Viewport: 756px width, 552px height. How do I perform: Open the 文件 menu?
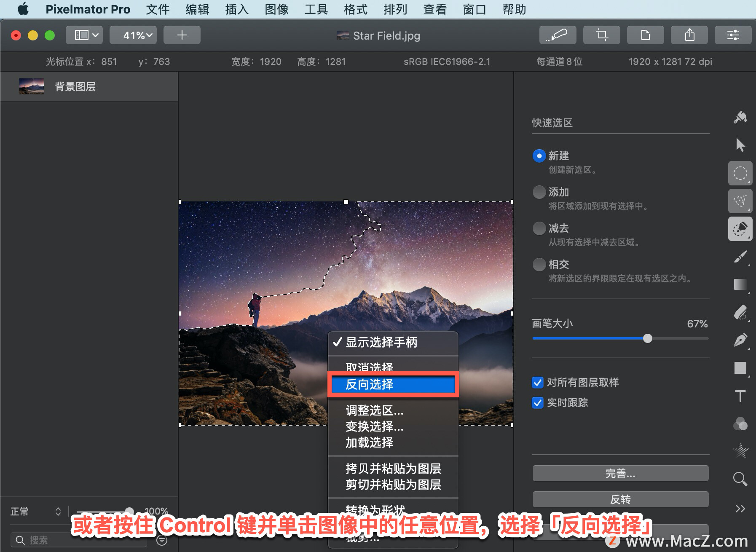(158, 9)
